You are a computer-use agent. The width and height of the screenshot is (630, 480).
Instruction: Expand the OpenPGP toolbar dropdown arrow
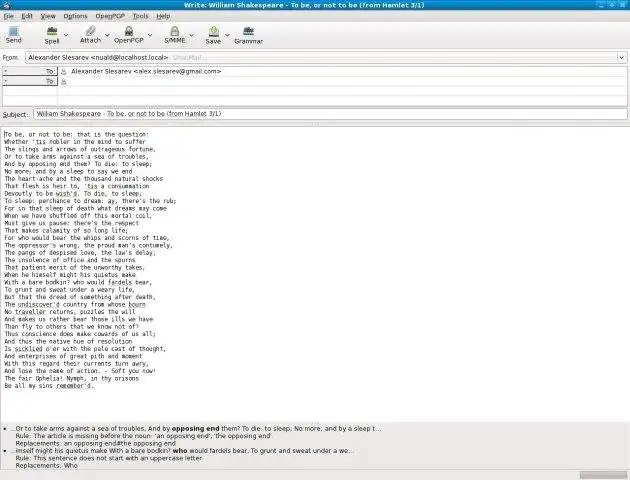pos(150,35)
